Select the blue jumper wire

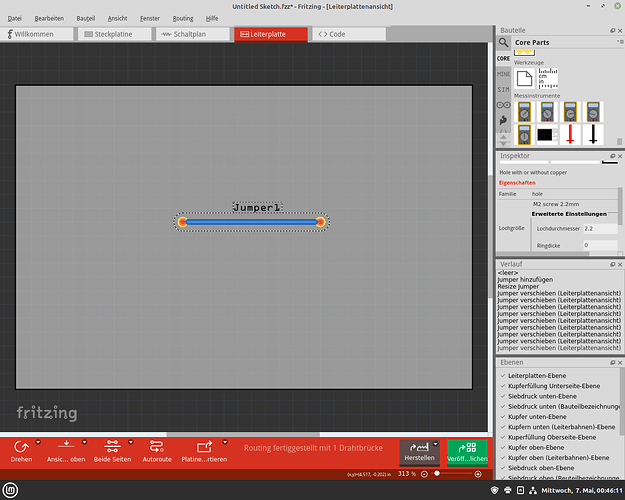251,222
